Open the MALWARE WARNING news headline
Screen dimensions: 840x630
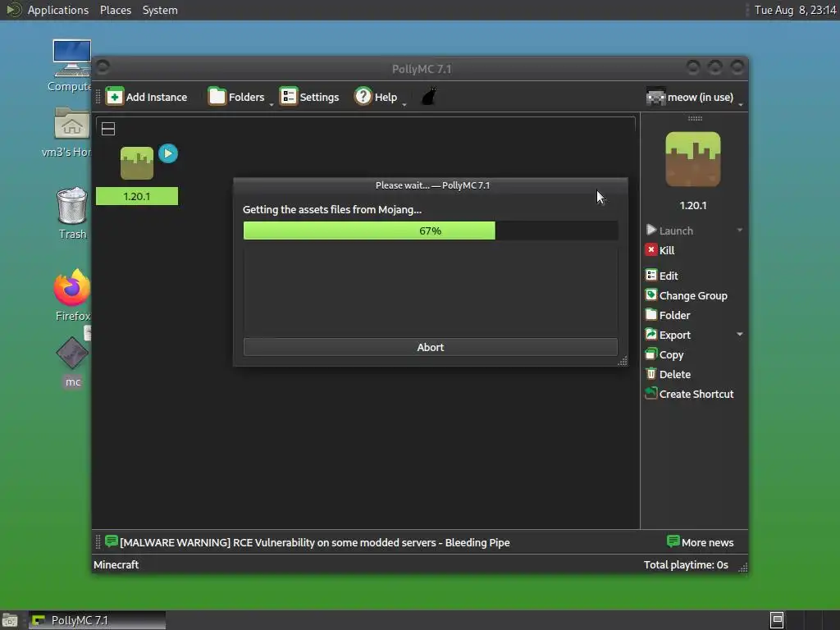click(x=315, y=543)
